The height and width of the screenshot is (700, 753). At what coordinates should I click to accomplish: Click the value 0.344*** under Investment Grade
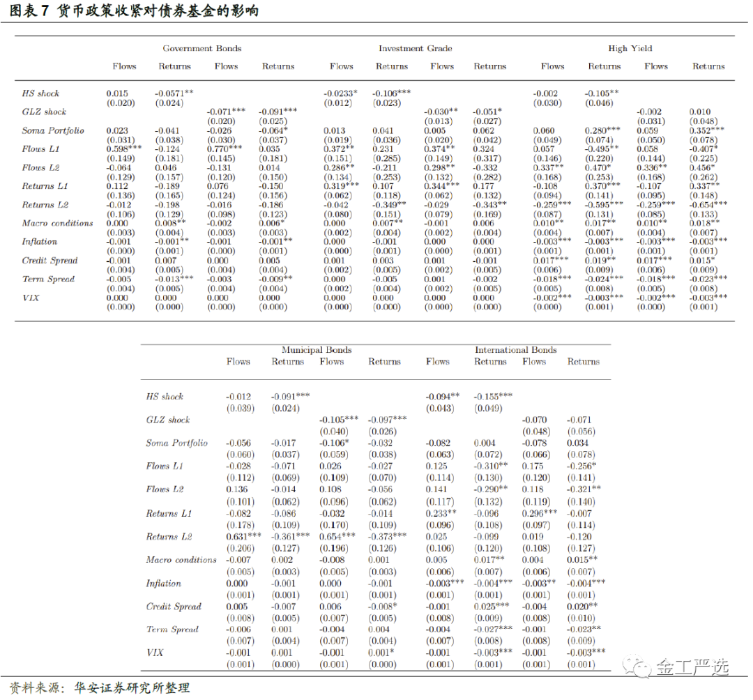[442, 185]
